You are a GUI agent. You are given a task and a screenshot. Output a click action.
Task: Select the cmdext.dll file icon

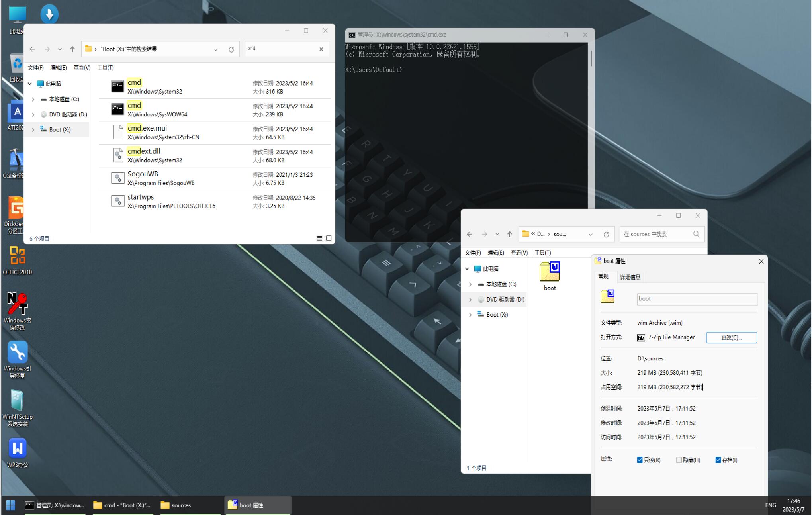[117, 155]
